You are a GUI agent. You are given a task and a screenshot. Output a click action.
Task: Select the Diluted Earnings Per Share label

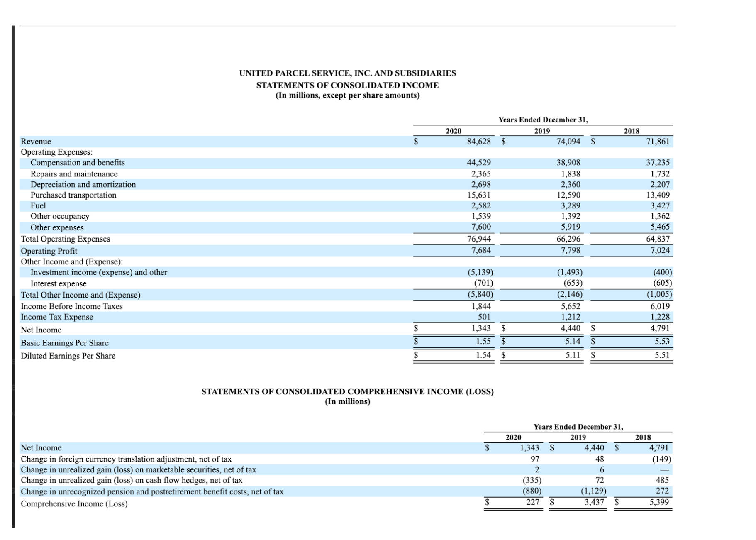pyautogui.click(x=68, y=356)
